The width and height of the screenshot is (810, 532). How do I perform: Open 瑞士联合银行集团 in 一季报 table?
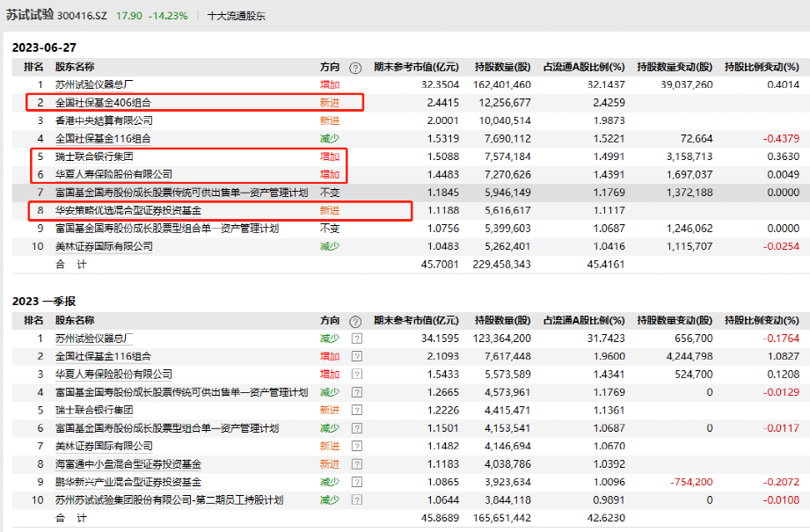[94, 410]
